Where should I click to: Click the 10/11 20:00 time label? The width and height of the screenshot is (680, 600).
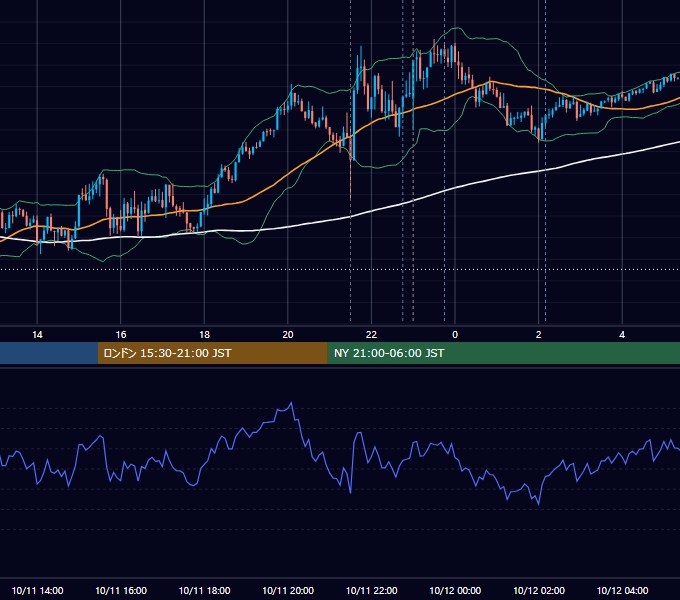288,590
